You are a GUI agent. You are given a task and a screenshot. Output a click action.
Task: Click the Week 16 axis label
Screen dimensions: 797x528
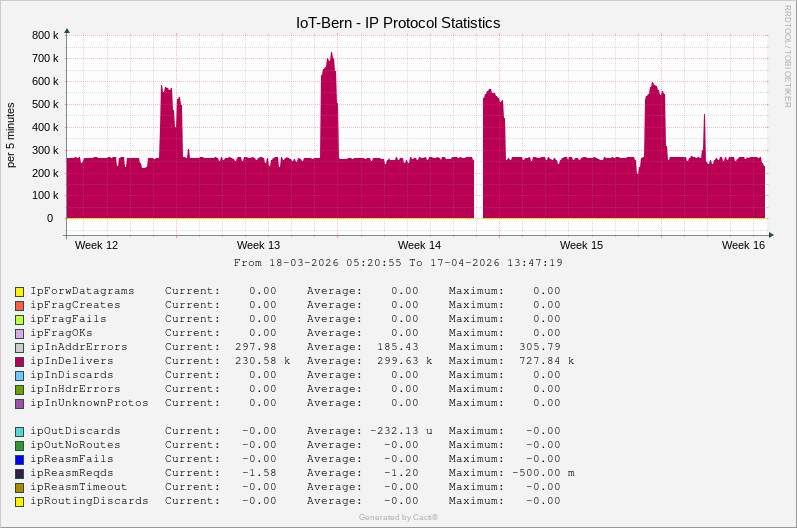(x=743, y=245)
